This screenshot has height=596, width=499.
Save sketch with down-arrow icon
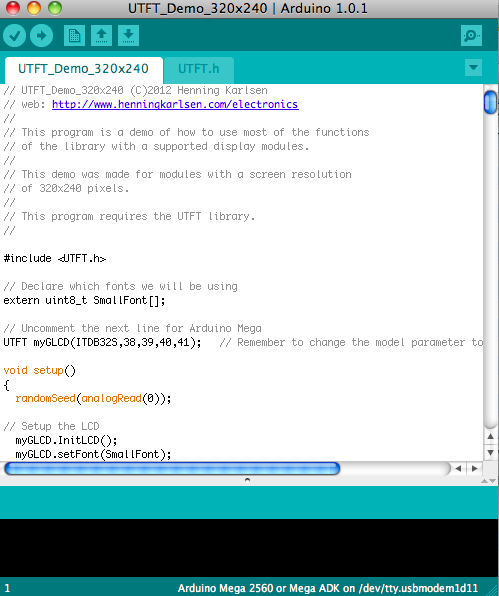pos(128,36)
